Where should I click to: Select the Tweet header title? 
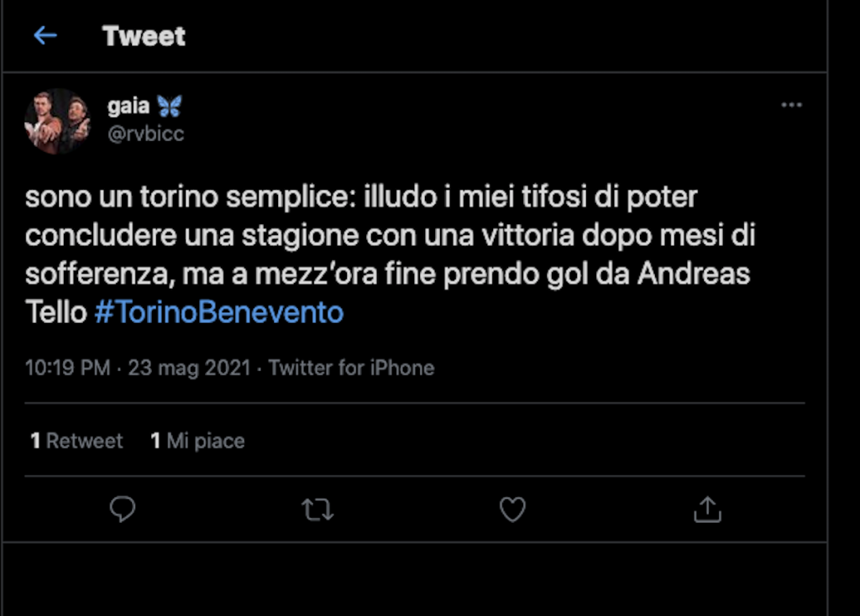point(144,35)
